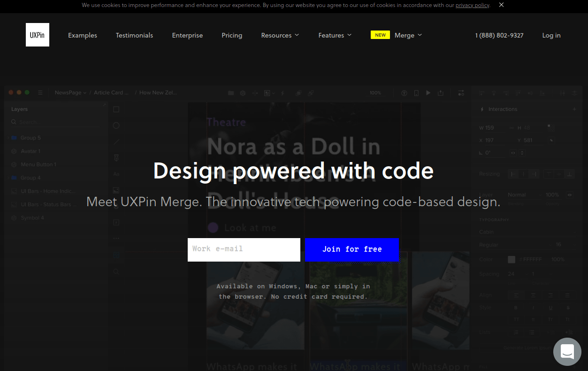Click the Log in link
Screen dimensions: 588x371
pyautogui.click(x=551, y=35)
